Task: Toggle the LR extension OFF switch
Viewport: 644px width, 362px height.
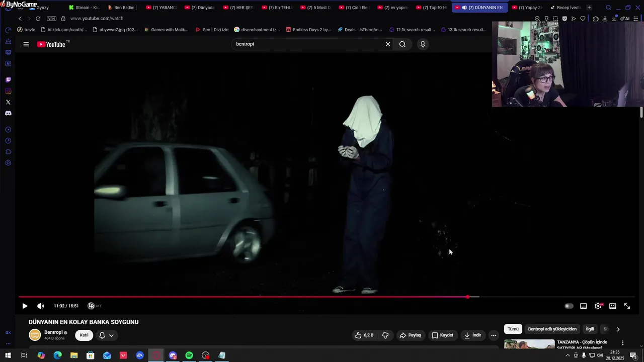Action: click(95, 306)
